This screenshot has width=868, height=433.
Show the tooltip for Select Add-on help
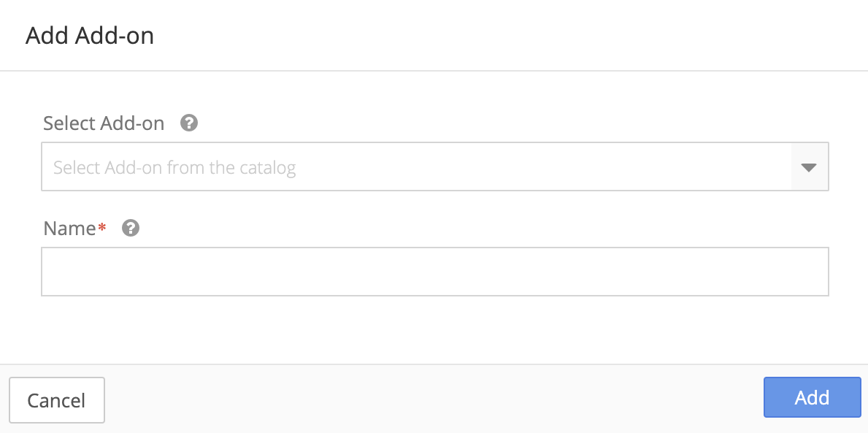(x=189, y=123)
